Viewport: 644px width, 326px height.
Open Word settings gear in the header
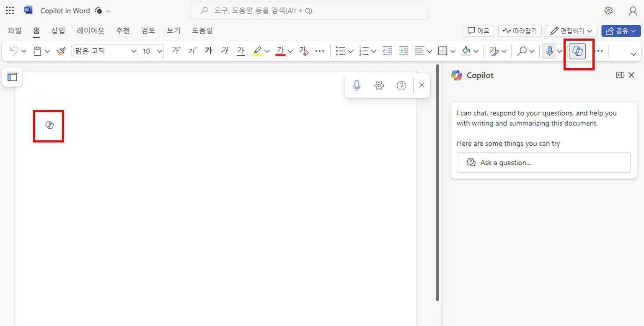(x=609, y=10)
